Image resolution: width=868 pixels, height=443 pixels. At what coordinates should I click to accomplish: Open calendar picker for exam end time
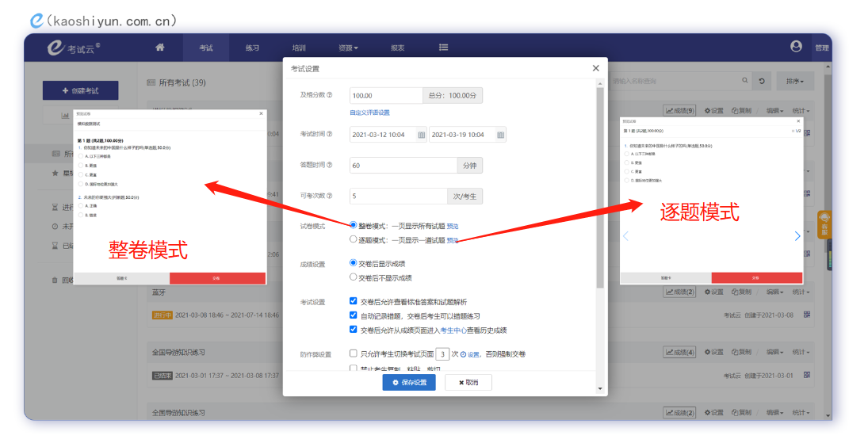click(x=500, y=135)
